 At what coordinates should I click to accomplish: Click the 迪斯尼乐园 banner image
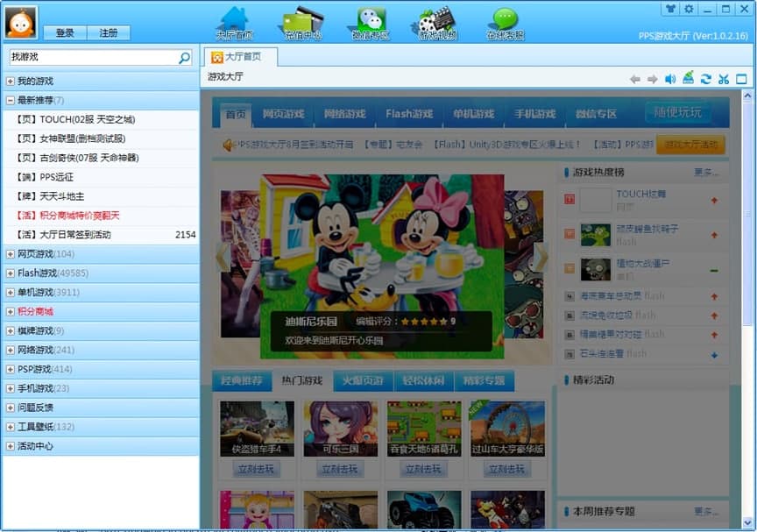pyautogui.click(x=382, y=266)
